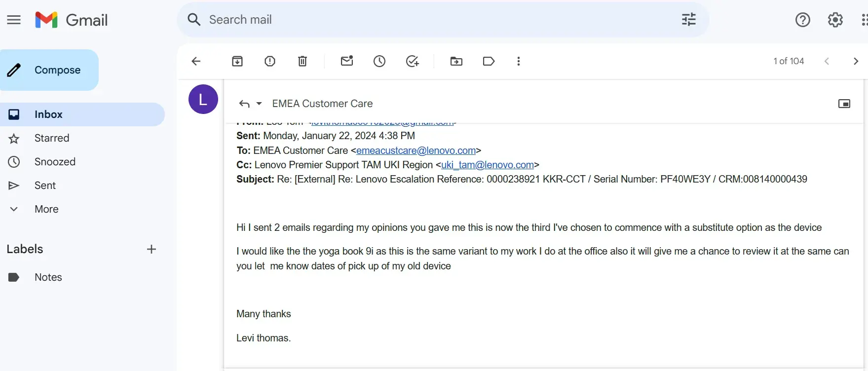The width and height of the screenshot is (868, 371).
Task: Add this email to Tasks
Action: [x=412, y=61]
